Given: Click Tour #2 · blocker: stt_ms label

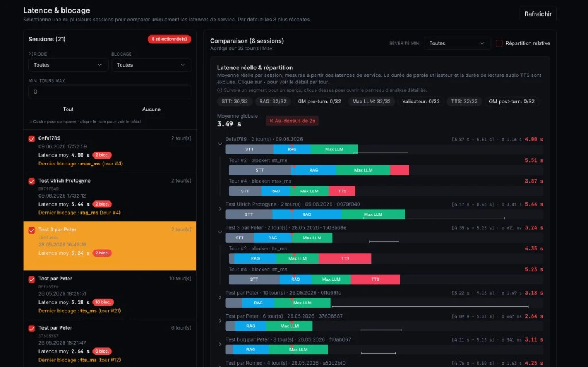Looking at the screenshot, I should [x=258, y=160].
